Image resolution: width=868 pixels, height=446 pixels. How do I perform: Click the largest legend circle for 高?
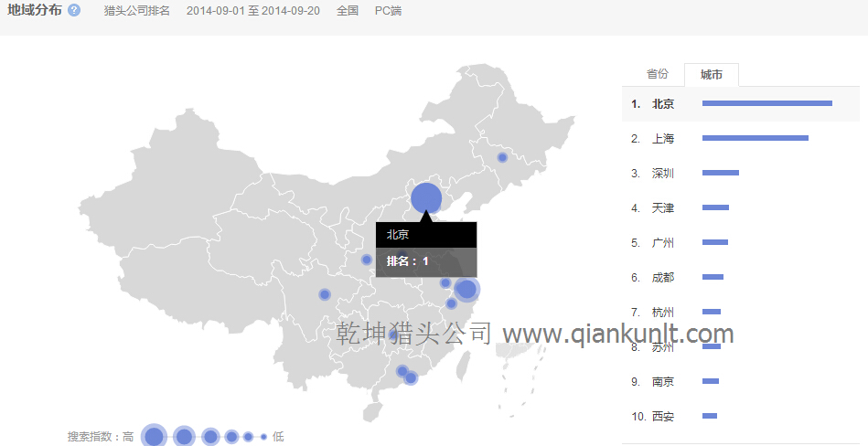155,437
